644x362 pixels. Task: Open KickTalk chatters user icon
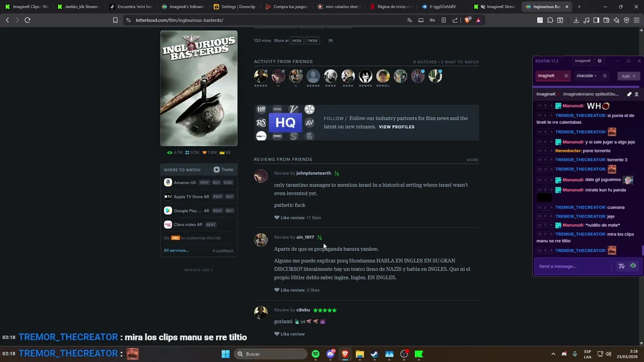(x=636, y=94)
